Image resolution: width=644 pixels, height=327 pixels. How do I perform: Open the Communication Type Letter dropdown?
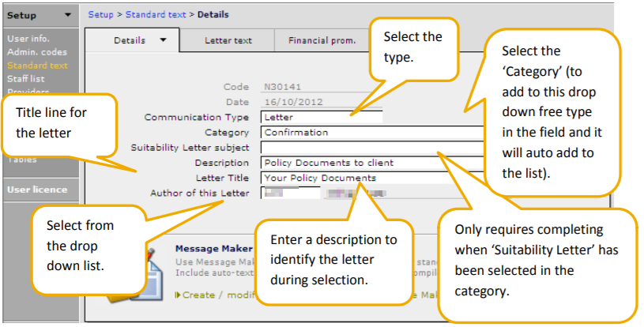[321, 118]
